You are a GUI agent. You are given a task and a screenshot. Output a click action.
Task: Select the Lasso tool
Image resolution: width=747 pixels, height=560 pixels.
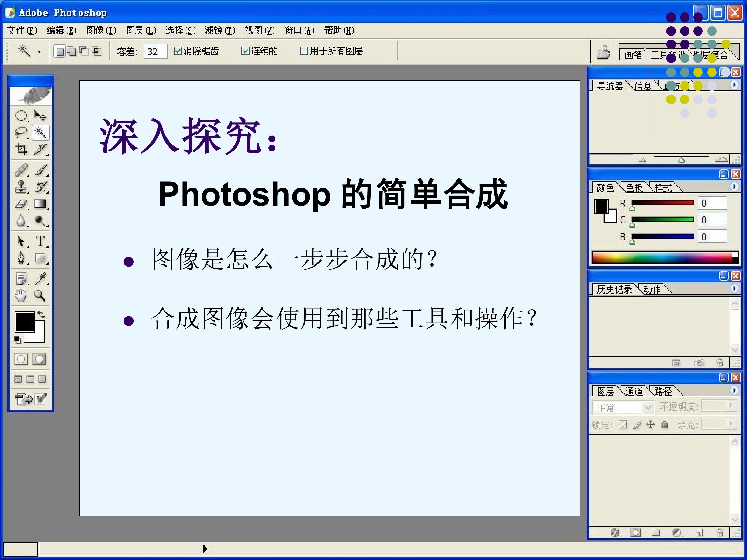[x=21, y=133]
